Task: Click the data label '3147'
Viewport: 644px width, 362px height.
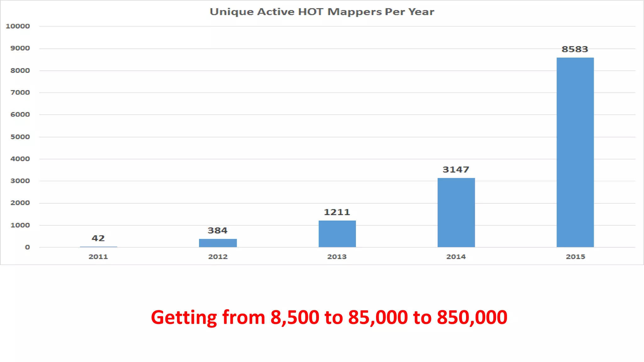Action: (x=456, y=170)
